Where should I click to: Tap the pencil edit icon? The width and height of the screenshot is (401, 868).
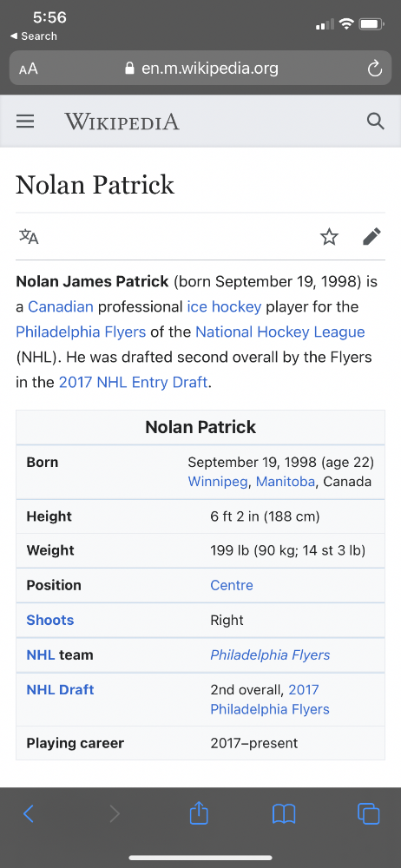click(x=371, y=236)
